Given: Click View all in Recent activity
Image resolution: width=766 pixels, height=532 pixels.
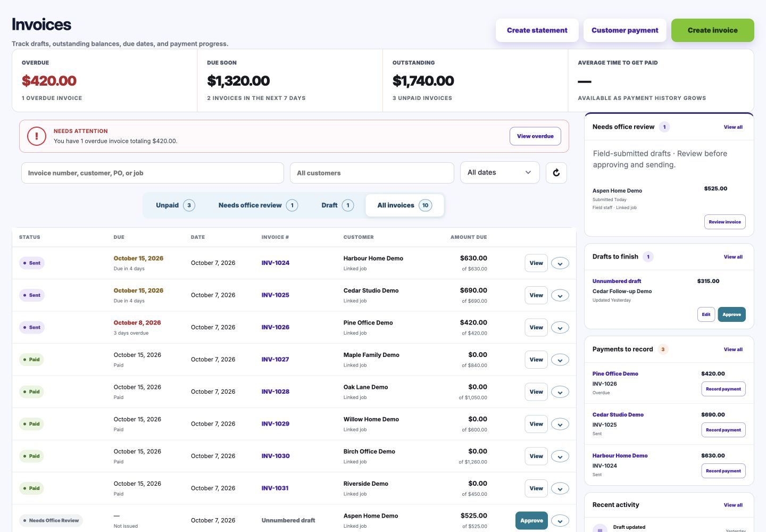Looking at the screenshot, I should [x=733, y=505].
